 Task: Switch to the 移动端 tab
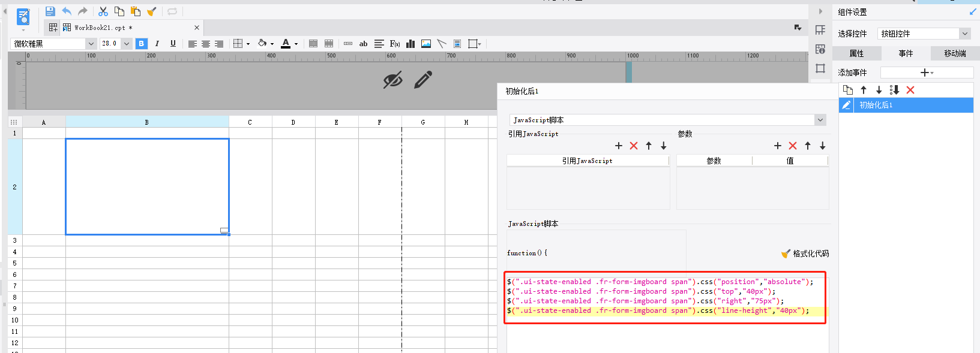[955, 53]
